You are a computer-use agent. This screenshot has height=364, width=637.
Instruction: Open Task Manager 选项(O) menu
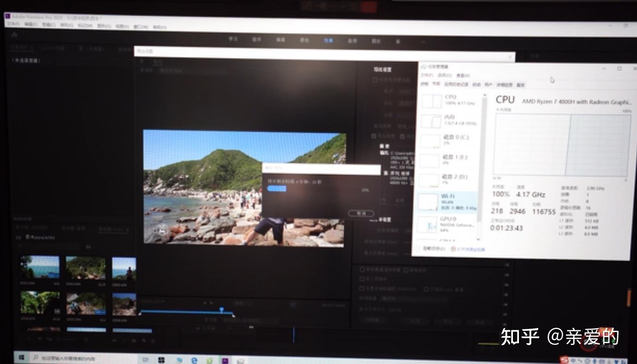[445, 75]
